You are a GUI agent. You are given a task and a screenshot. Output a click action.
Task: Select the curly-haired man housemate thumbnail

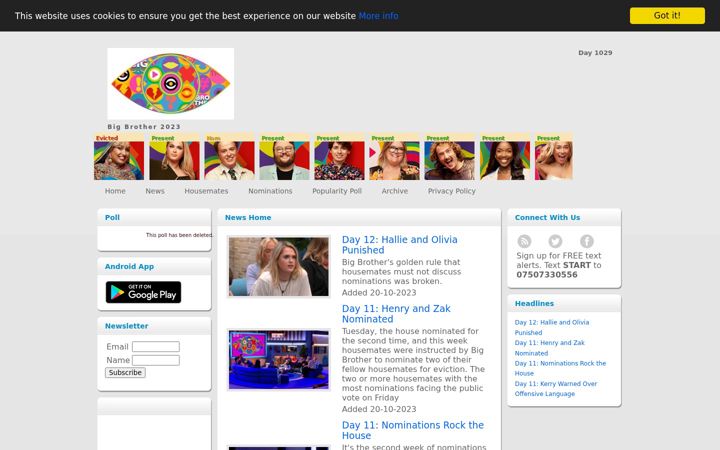[x=450, y=157]
